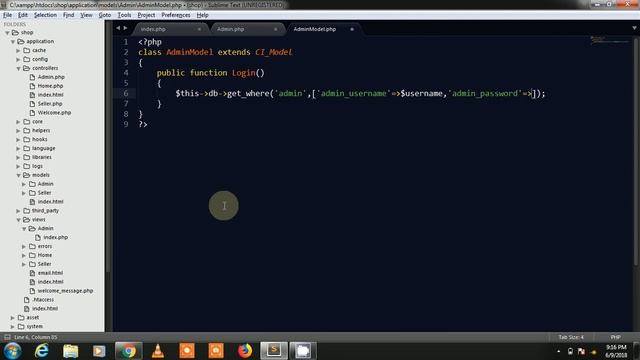Open index.php under views Admin
This screenshot has height=360, width=640.
coord(56,237)
